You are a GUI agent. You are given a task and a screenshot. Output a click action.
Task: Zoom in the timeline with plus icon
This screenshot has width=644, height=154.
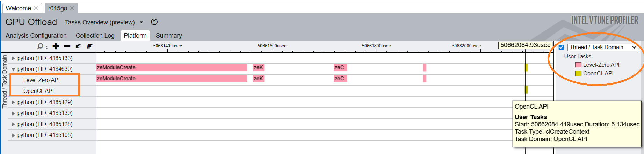click(56, 46)
